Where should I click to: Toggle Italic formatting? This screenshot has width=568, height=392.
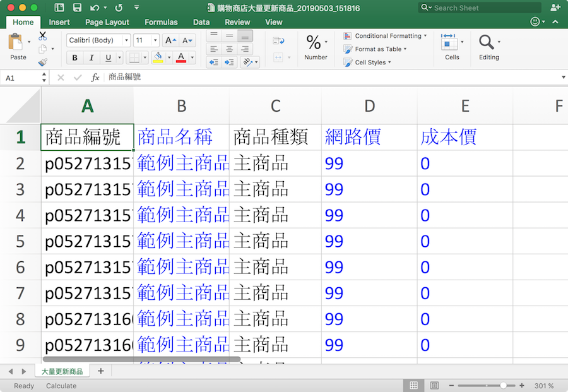[92, 57]
